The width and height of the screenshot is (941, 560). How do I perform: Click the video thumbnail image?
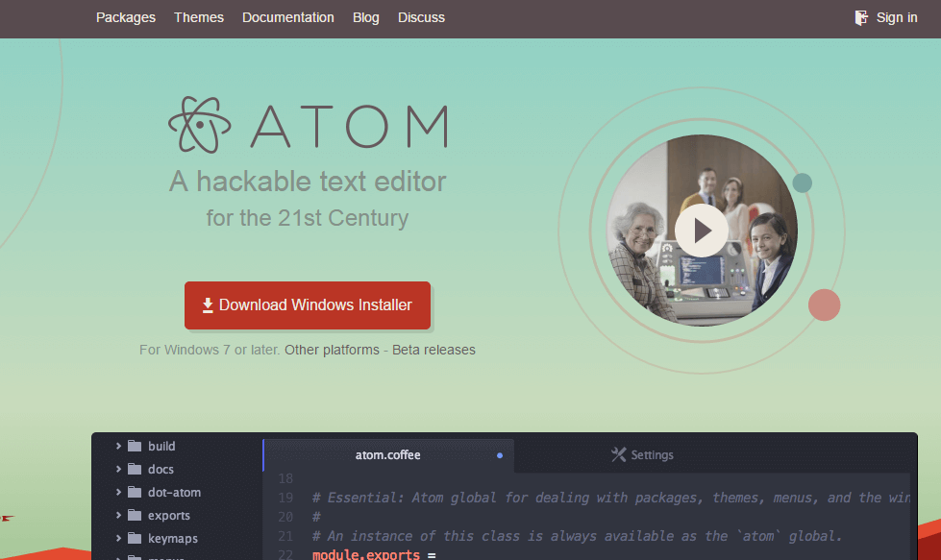pyautogui.click(x=702, y=231)
